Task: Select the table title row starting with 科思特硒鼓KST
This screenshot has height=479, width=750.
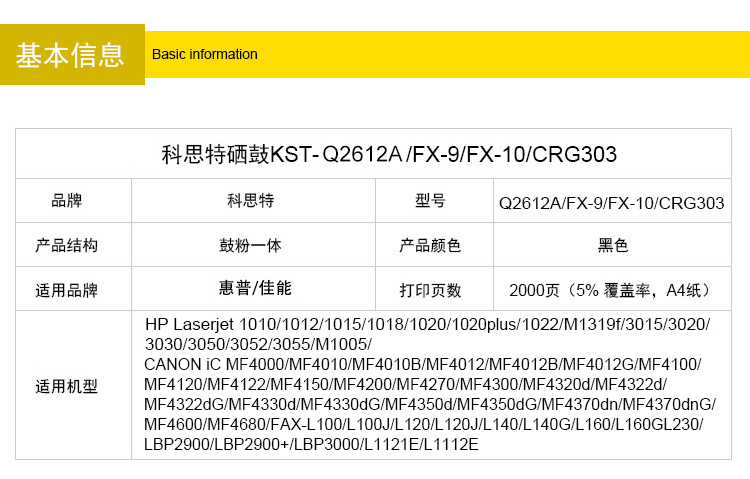Action: 388,154
